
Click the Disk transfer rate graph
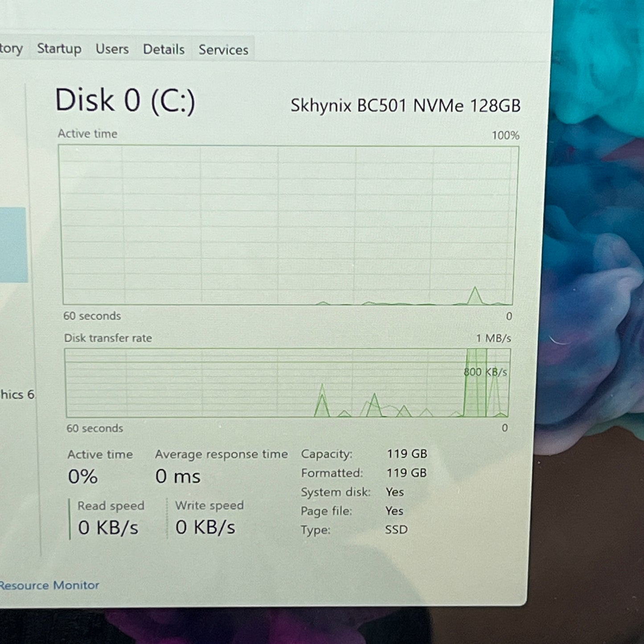click(287, 383)
